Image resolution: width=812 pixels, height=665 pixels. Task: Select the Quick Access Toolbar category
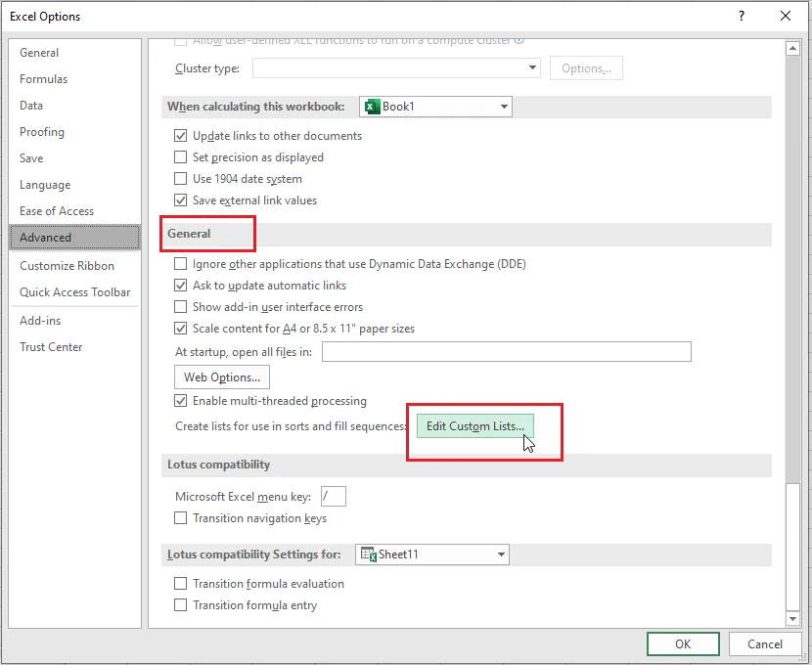(x=74, y=291)
